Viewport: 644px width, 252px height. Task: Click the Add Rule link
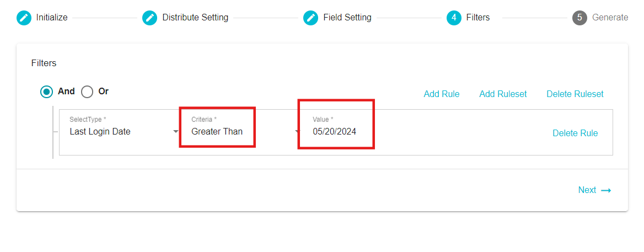(442, 94)
